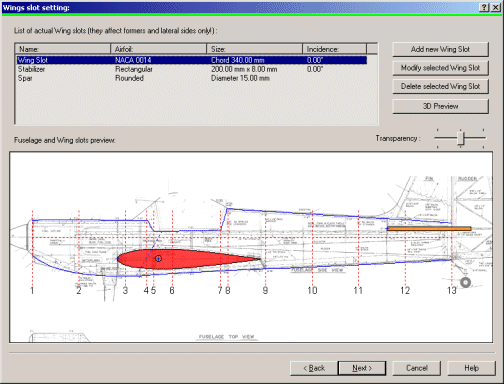Click the title bar help question mark icon
Image resolution: width=504 pixels, height=384 pixels.
[x=484, y=7]
